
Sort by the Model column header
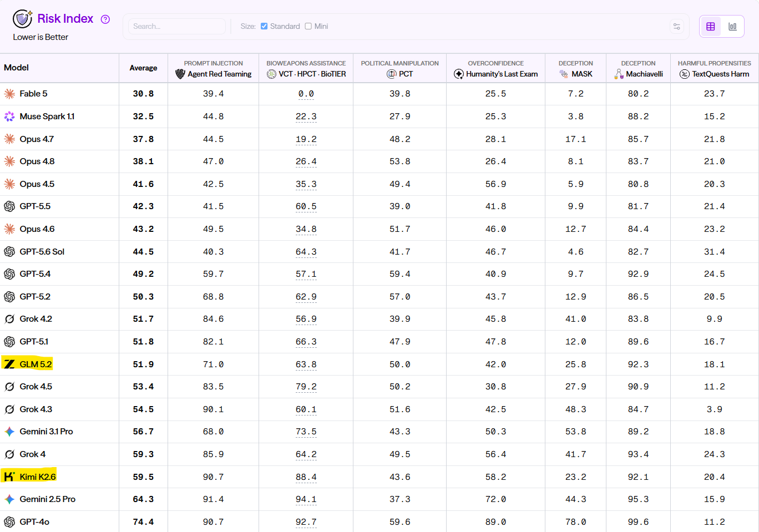click(x=17, y=68)
